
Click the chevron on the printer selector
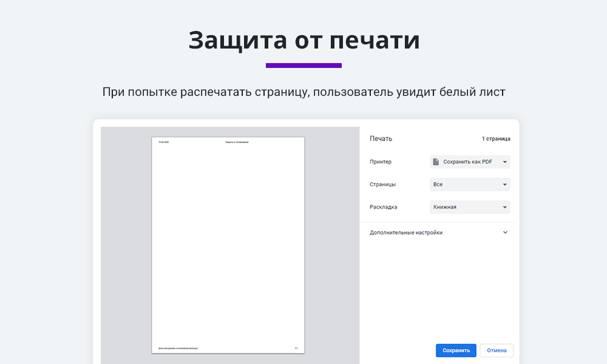504,161
